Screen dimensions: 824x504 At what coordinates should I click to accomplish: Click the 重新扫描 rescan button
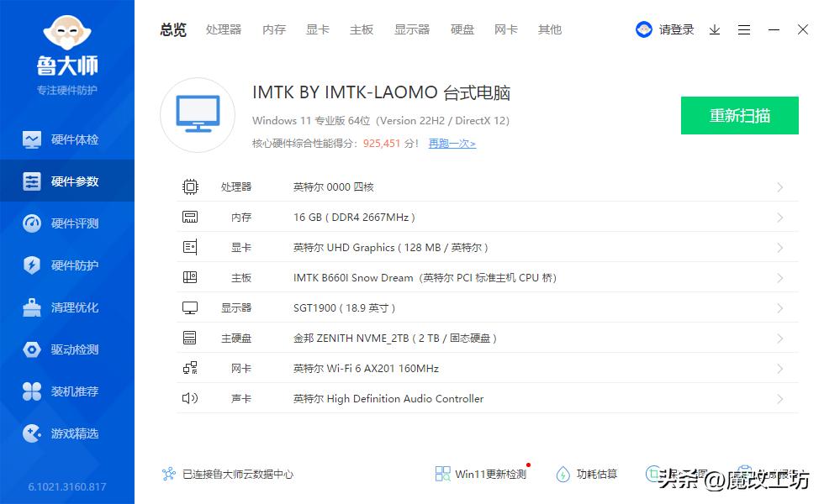pyautogui.click(x=739, y=115)
